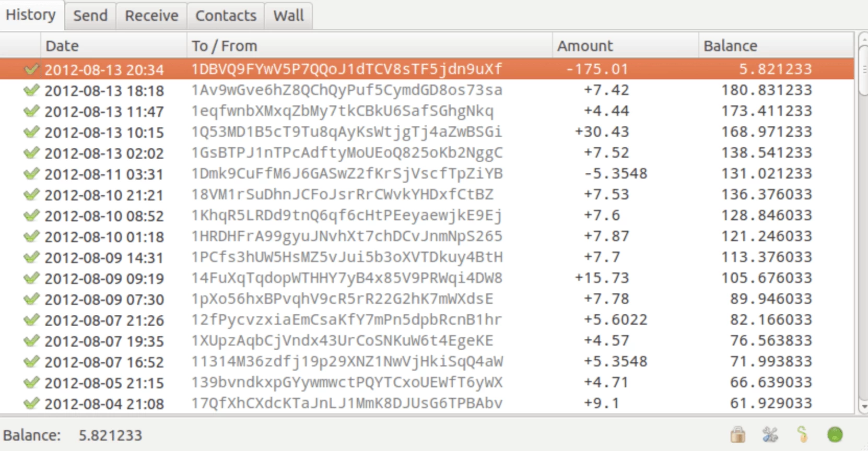Click green checkmark beside 2012-08-11 03:31

coord(31,173)
